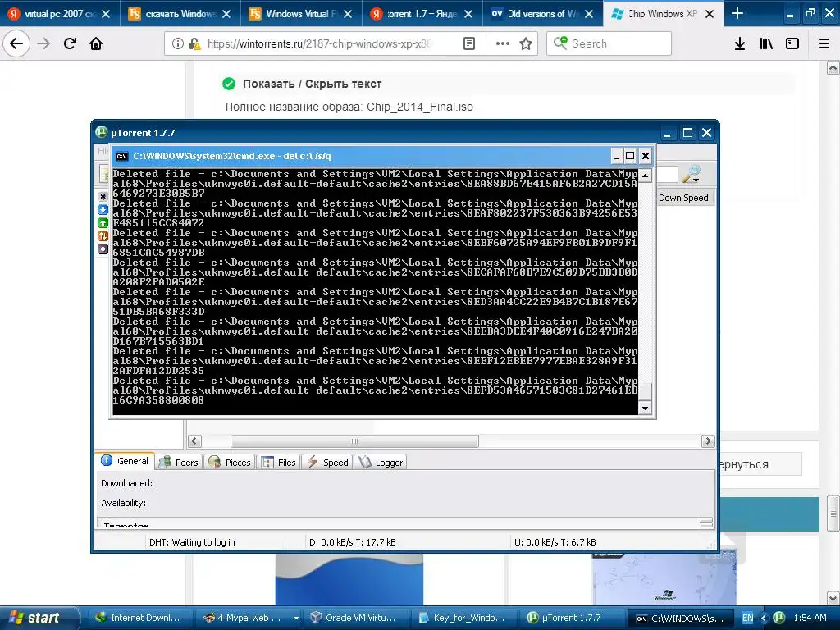Switch to Pieces tab in uTorrent

click(x=230, y=462)
